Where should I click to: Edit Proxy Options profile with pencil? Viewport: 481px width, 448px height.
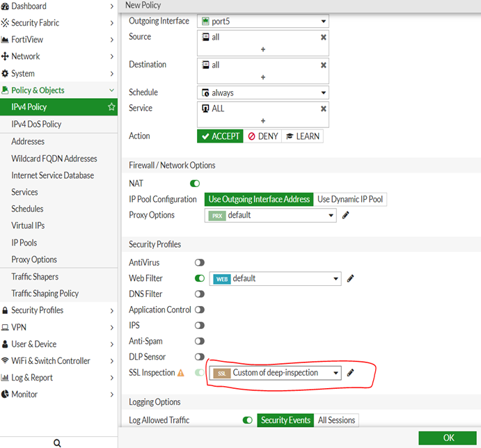click(346, 215)
